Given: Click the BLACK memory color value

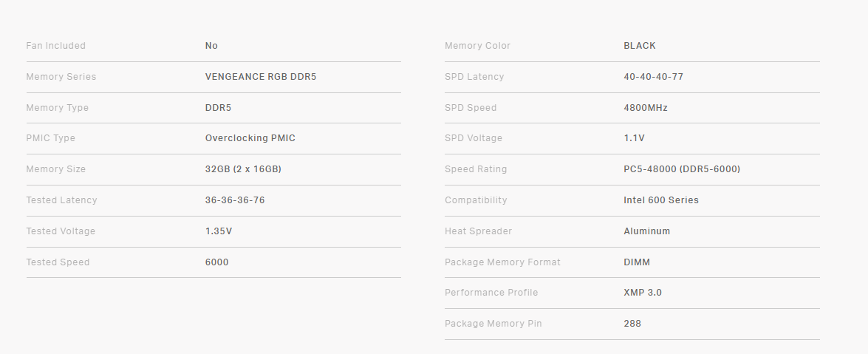Looking at the screenshot, I should click(640, 46).
